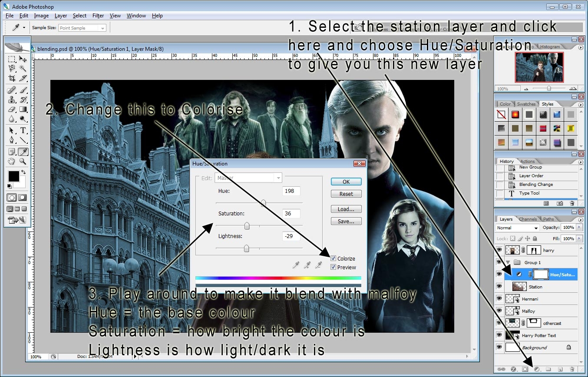Hide the Station layer
588x377 pixels.
coord(499,287)
